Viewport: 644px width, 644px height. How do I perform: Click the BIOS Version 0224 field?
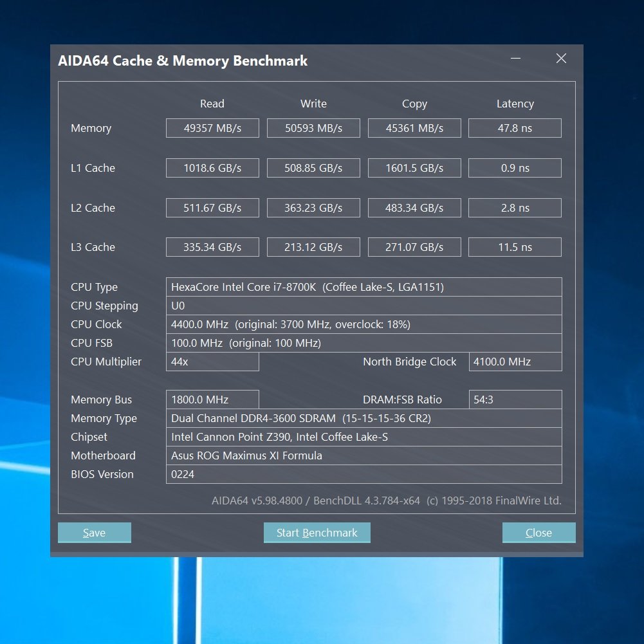coord(364,474)
